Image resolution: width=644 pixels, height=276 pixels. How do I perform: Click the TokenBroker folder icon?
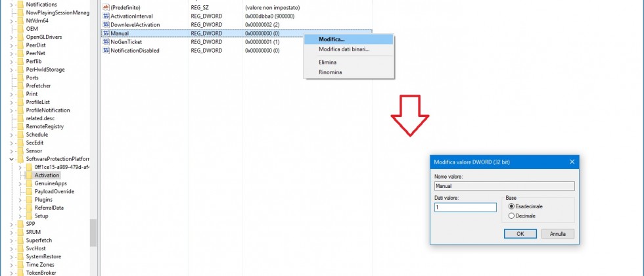pyautogui.click(x=20, y=273)
